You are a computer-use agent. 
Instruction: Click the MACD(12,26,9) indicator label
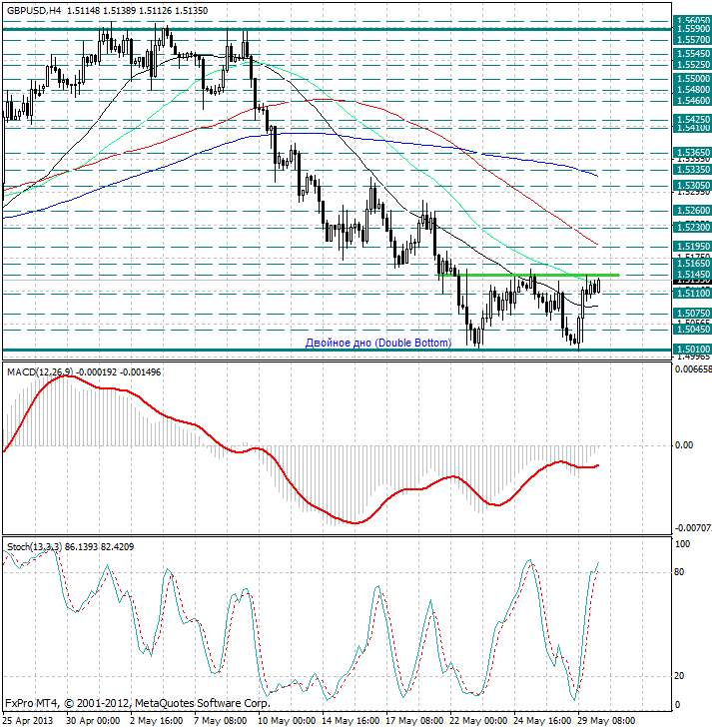click(x=40, y=371)
